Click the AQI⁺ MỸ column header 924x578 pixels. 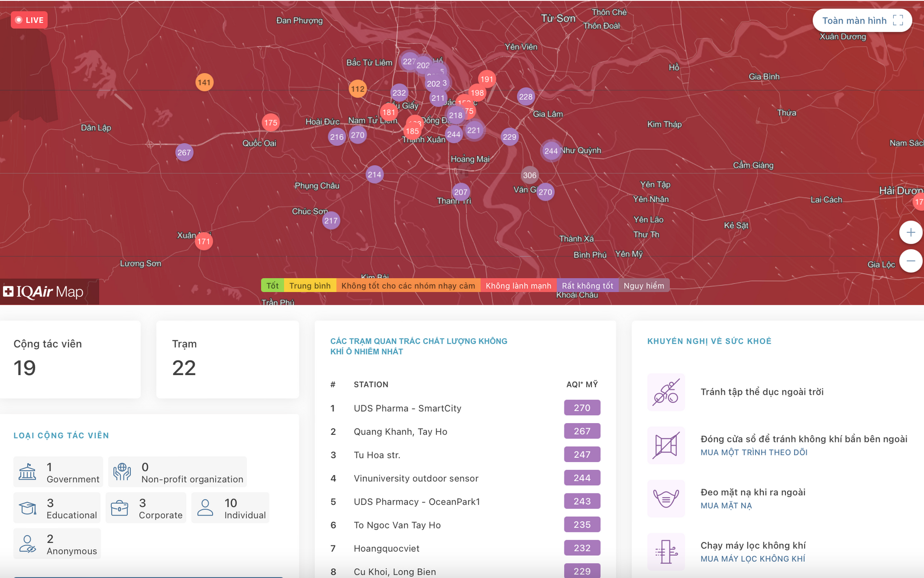coord(582,385)
